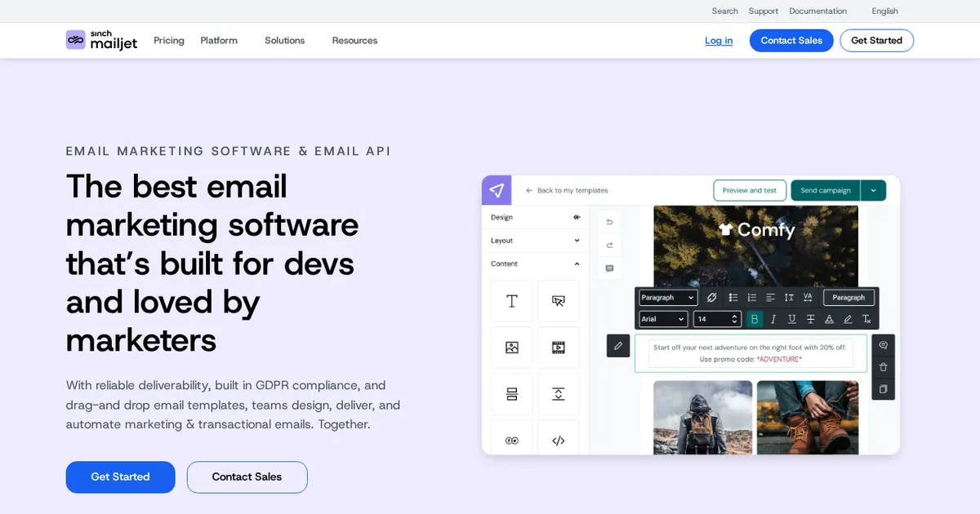Click the undo arrow in editor preview

(x=609, y=222)
